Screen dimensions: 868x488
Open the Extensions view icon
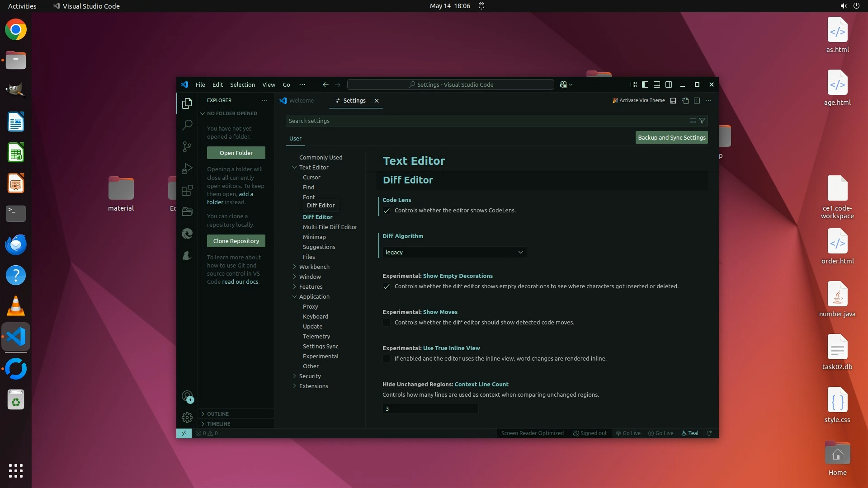187,190
